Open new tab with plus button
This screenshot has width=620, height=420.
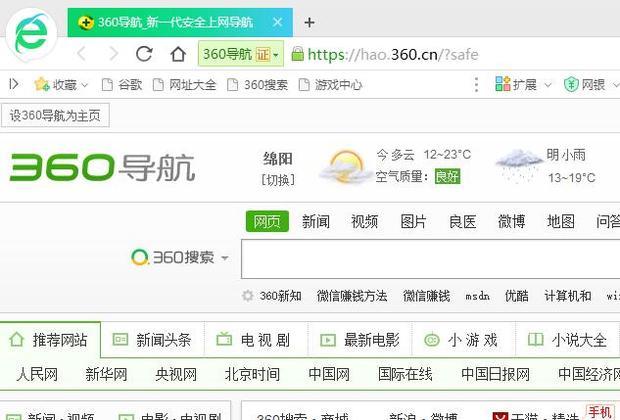[x=309, y=22]
